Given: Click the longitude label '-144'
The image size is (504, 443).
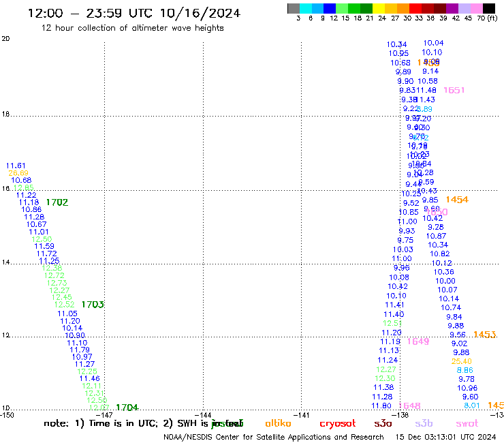Looking at the screenshot, I should point(203,415).
